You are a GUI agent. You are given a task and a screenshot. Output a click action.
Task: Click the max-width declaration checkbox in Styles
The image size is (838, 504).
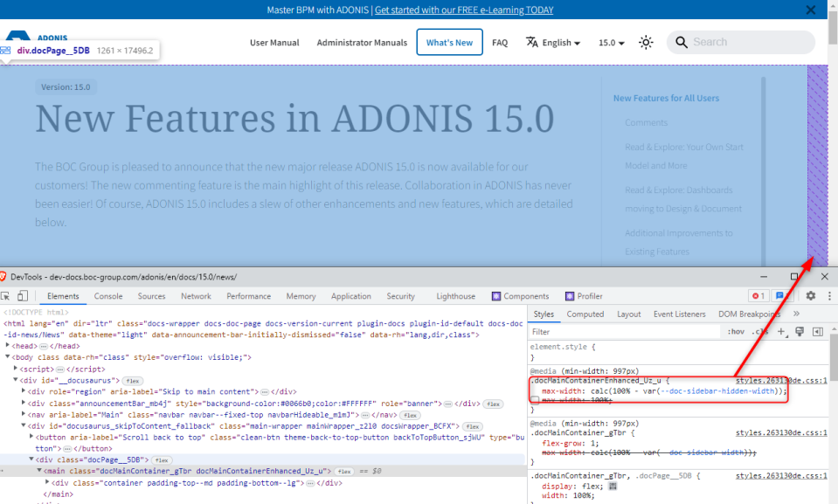534,401
